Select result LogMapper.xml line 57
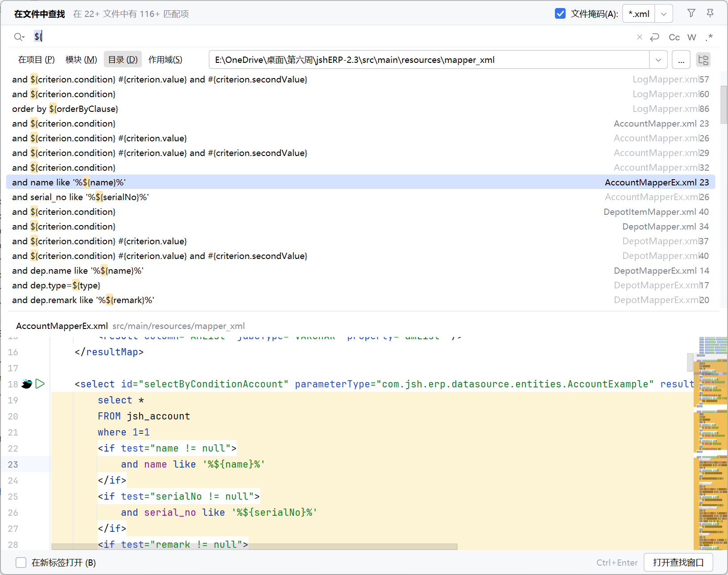Screen dimensions: 728x575 360,79
